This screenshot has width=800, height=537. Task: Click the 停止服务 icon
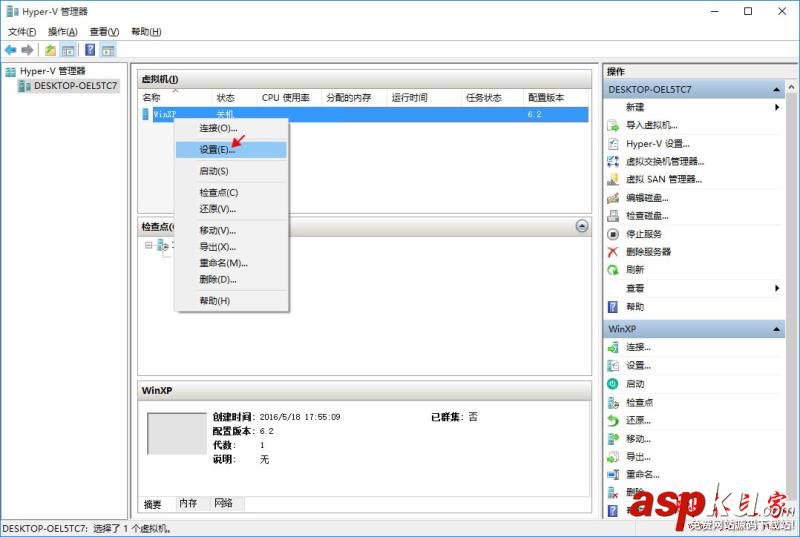[x=613, y=234]
